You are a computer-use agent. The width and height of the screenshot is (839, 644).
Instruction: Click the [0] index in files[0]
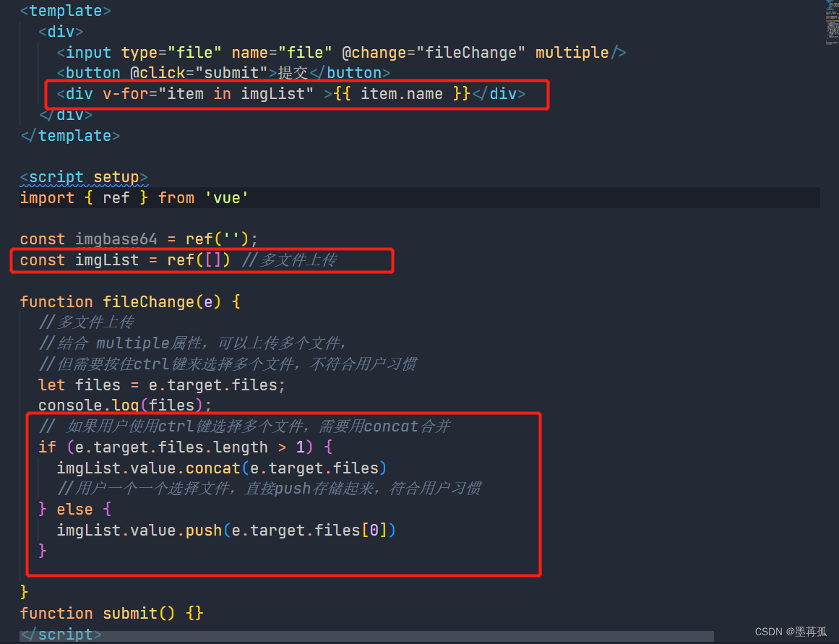pyautogui.click(x=374, y=530)
